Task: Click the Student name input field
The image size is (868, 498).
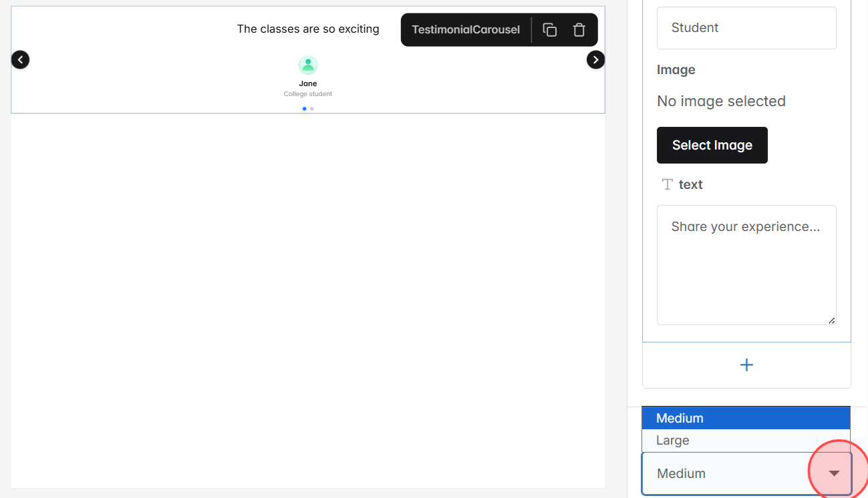Action: [x=746, y=27]
